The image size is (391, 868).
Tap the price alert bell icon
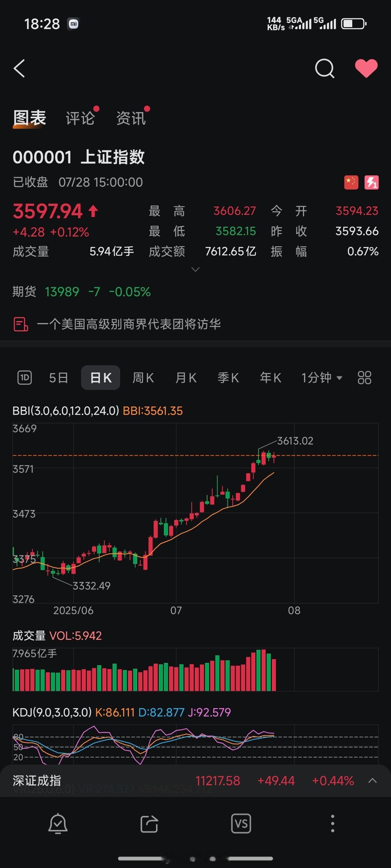58,824
